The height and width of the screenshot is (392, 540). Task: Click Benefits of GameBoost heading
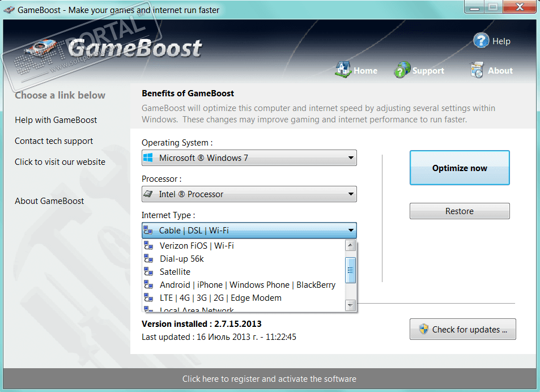(188, 93)
